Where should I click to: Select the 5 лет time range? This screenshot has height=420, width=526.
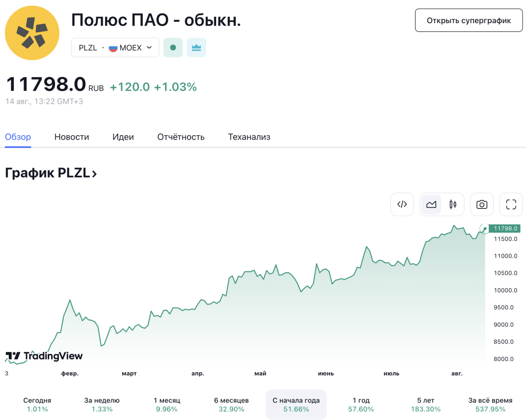pos(426,405)
